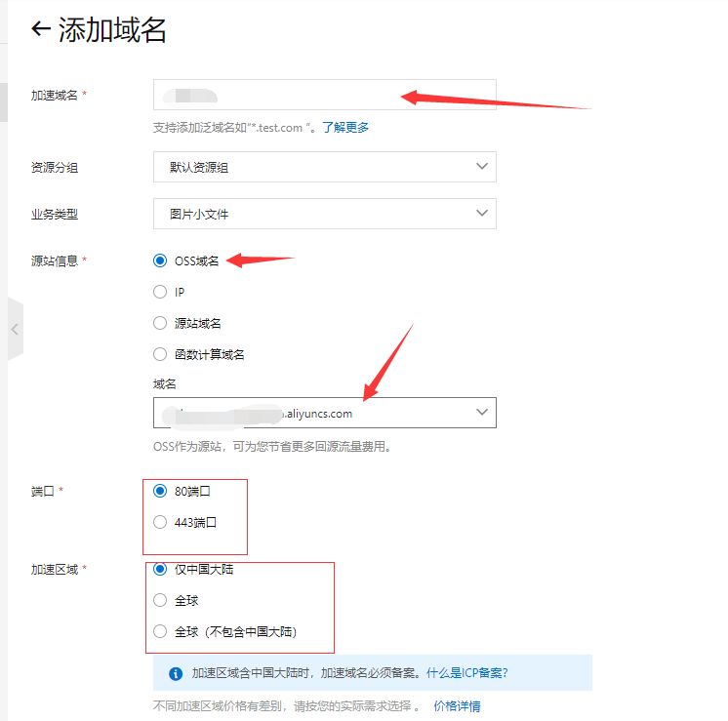
Task: Open the 了解更多 link
Action: (345, 128)
